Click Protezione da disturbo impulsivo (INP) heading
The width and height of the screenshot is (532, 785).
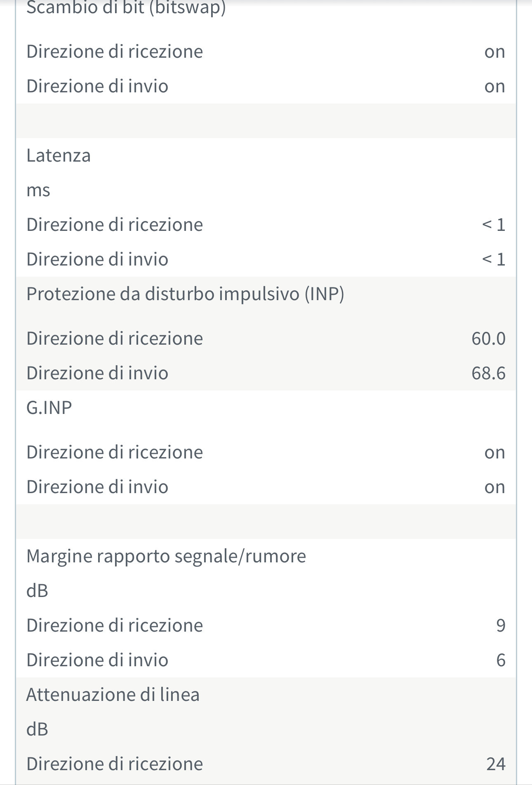click(x=185, y=294)
